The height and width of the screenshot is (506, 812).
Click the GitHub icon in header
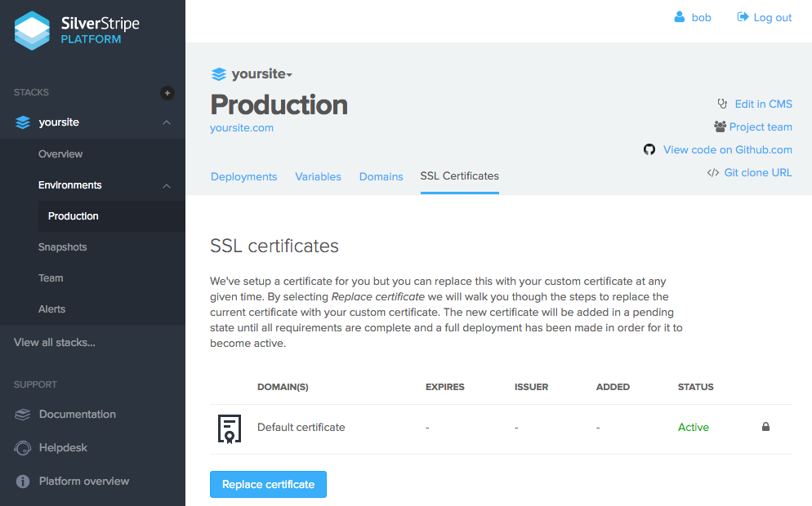point(649,149)
